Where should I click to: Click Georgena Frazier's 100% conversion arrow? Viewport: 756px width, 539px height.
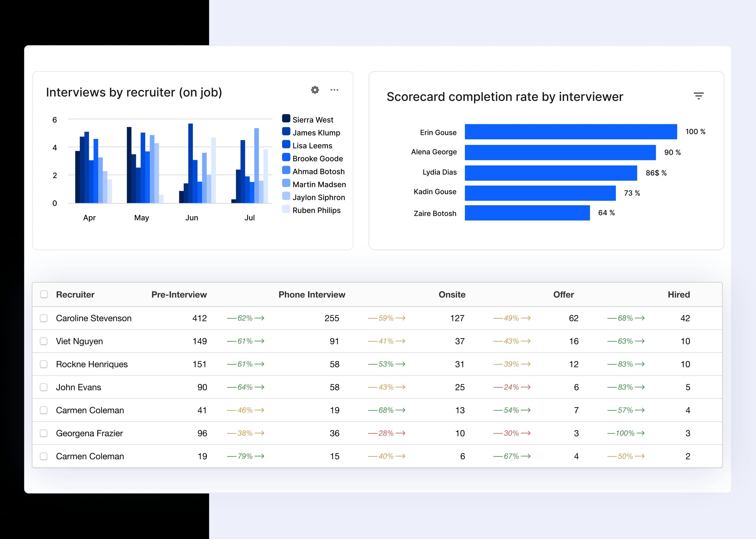tap(626, 433)
